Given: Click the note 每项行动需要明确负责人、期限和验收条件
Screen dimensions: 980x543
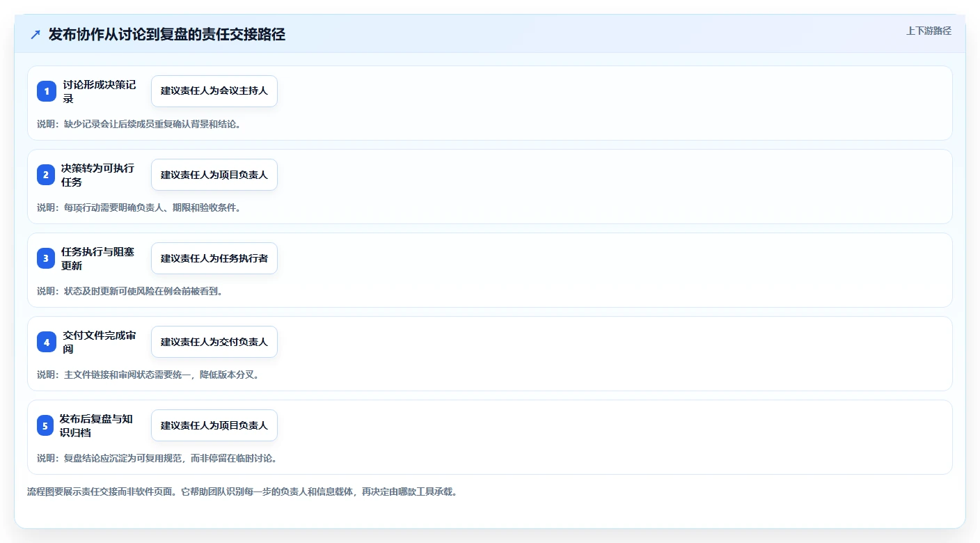Looking at the screenshot, I should (x=139, y=207).
